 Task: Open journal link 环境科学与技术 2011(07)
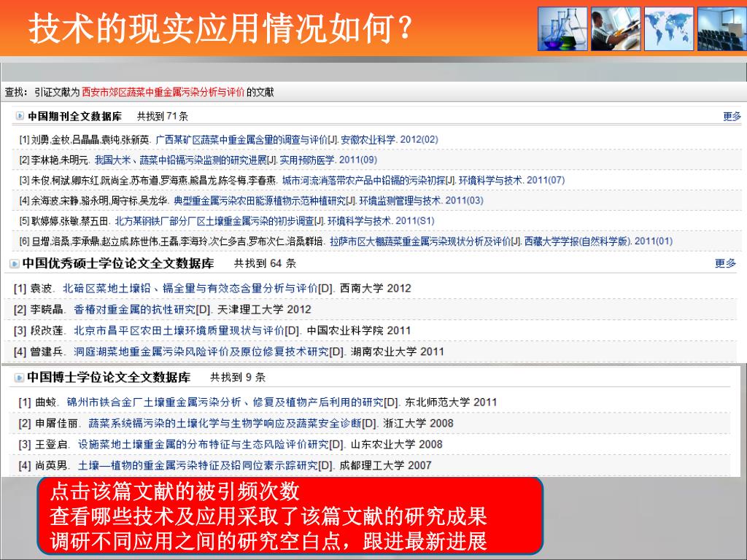click(x=511, y=181)
